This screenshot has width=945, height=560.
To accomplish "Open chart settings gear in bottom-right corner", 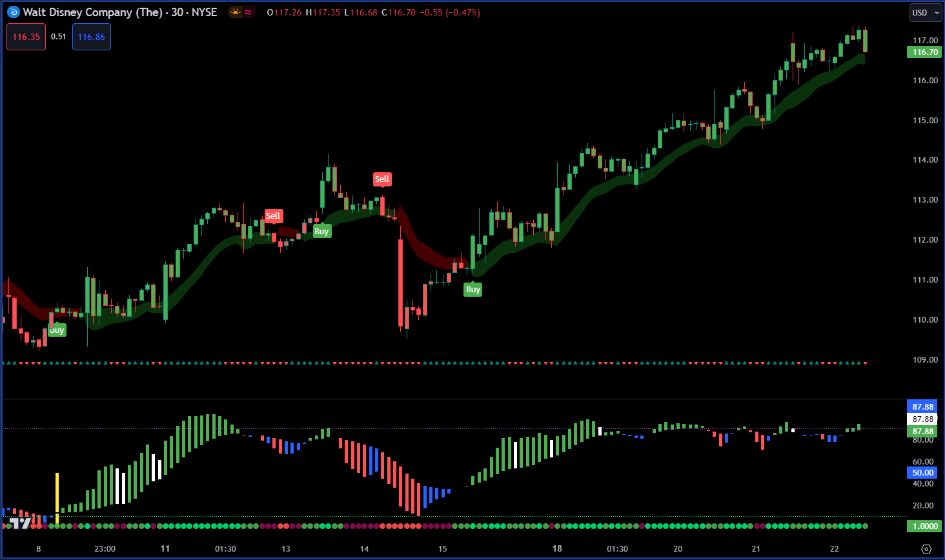I will pos(926,549).
